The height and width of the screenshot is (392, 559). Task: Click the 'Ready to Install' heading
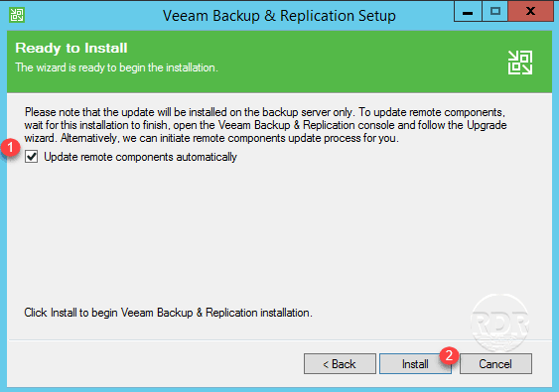[71, 48]
